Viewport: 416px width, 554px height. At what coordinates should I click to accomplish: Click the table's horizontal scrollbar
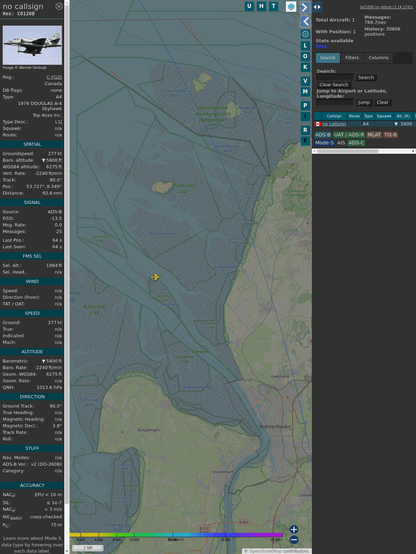pos(364,151)
